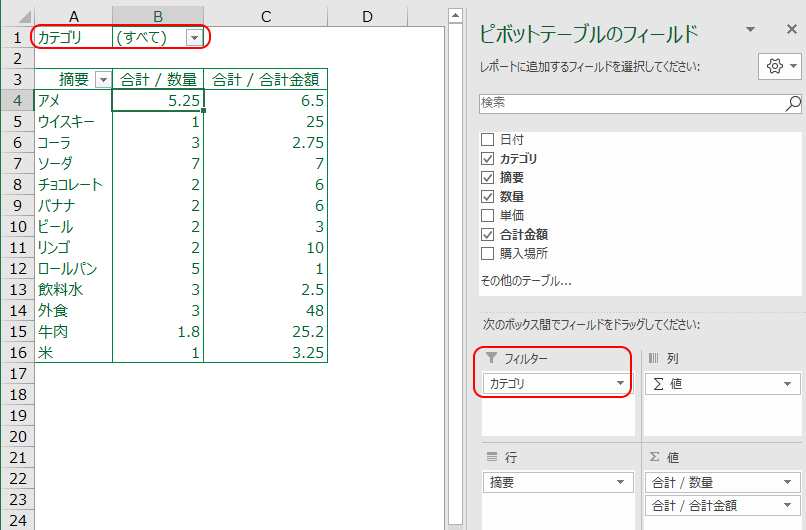The image size is (806, 530).
Task: Click the vertical scrollbar up arrow
Action: 455,16
